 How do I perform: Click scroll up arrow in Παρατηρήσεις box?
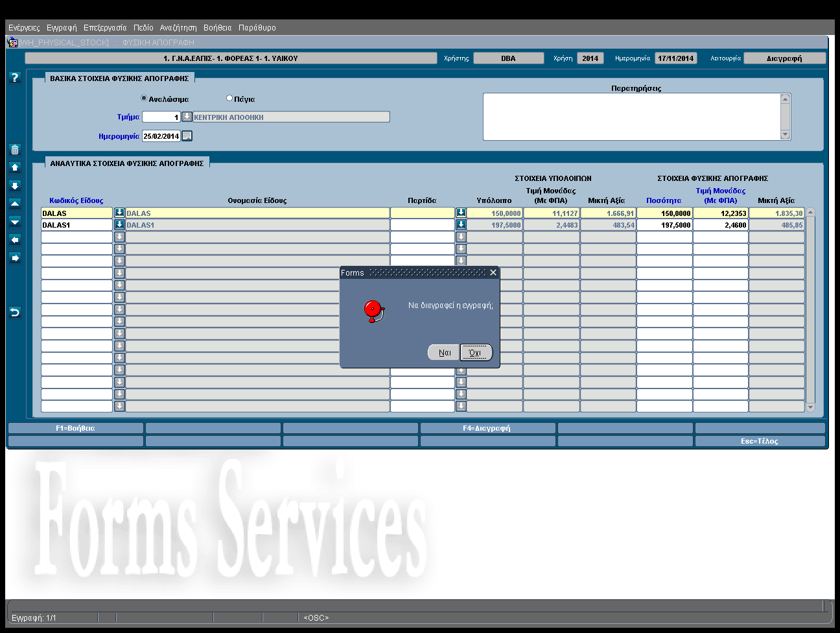(786, 99)
